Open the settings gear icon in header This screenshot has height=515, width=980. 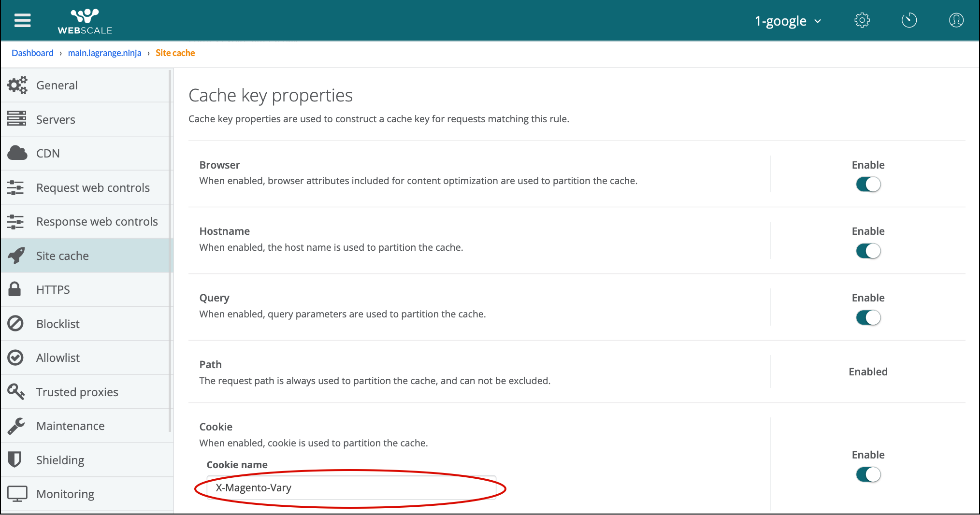click(x=862, y=20)
